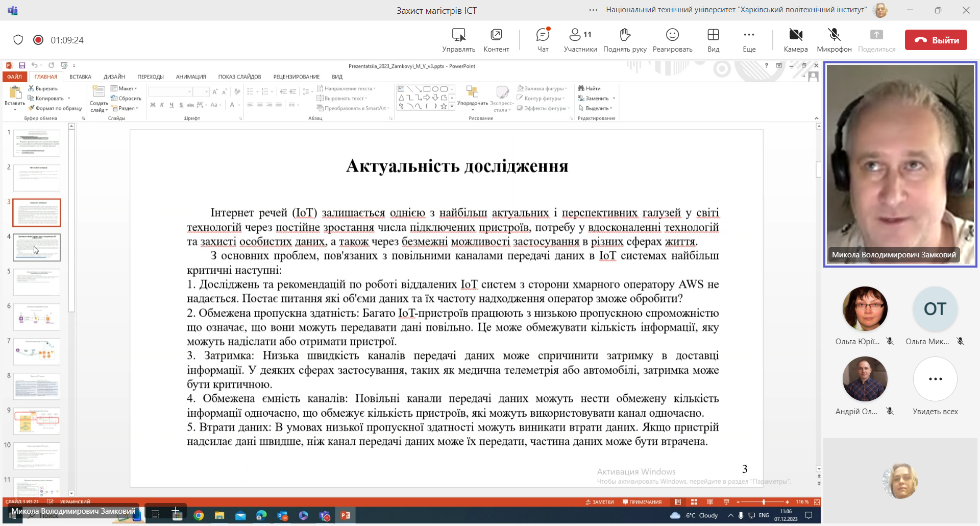Leave the meeting with Выйти button
The image size is (980, 526).
(x=936, y=40)
